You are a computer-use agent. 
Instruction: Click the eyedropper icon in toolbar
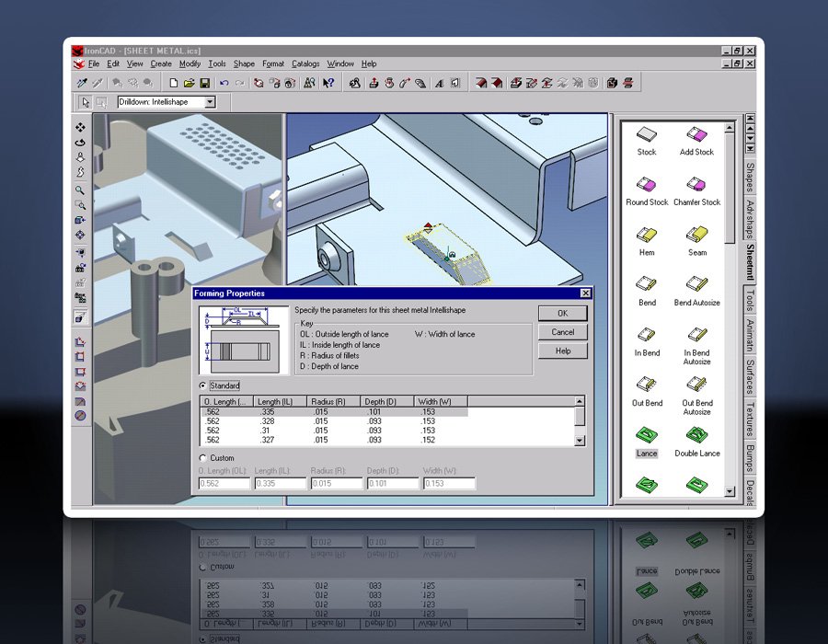82,83
